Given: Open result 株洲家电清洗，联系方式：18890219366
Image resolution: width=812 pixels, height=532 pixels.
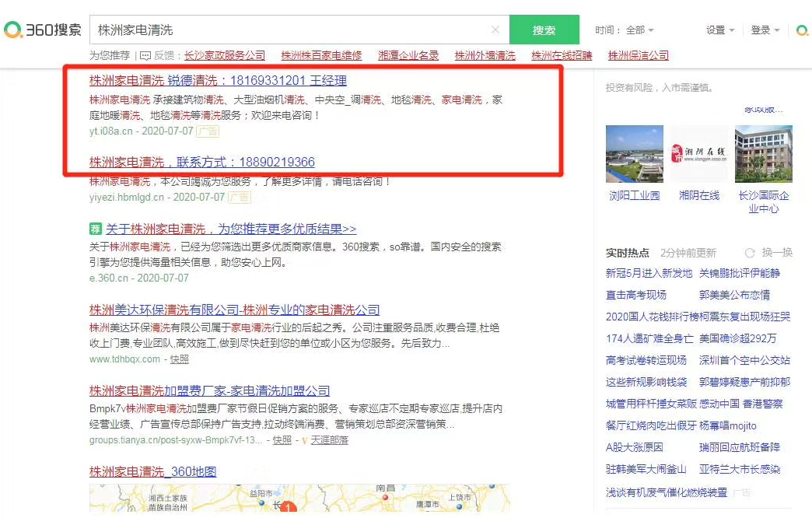Looking at the screenshot, I should (x=202, y=162).
